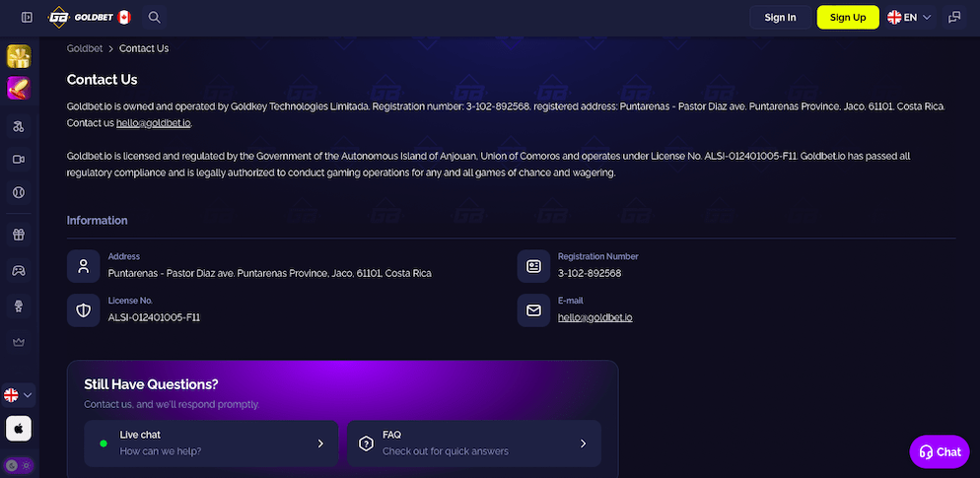Click the FAQ chevron arrow
This screenshot has width=980, height=478.
tap(583, 444)
